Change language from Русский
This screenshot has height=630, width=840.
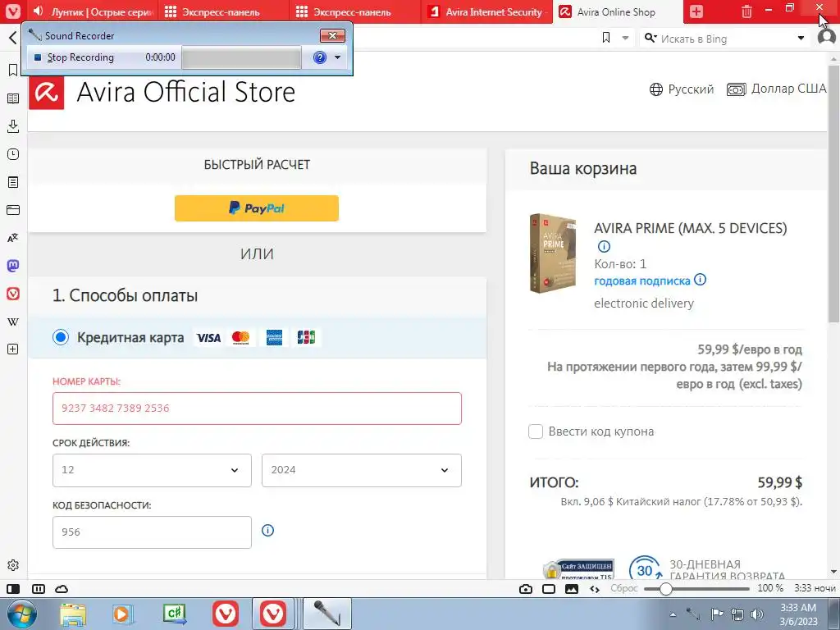(x=682, y=89)
